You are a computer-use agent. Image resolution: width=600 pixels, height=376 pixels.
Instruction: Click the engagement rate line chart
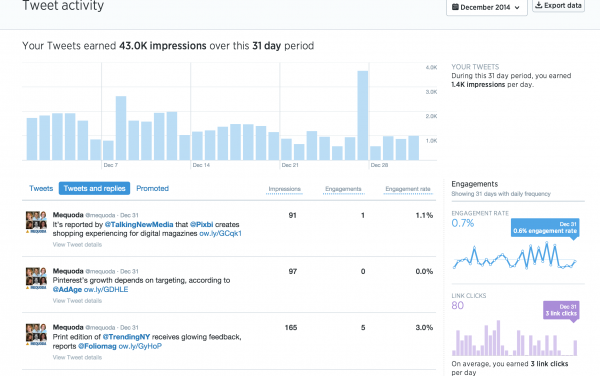515,256
